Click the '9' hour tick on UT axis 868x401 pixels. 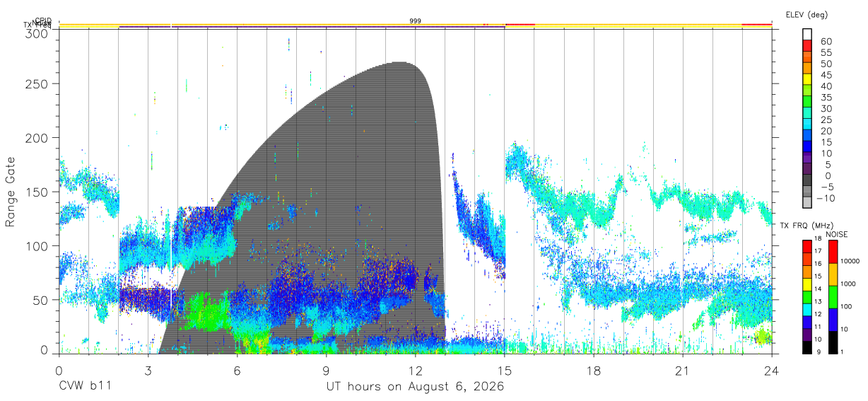coord(327,371)
